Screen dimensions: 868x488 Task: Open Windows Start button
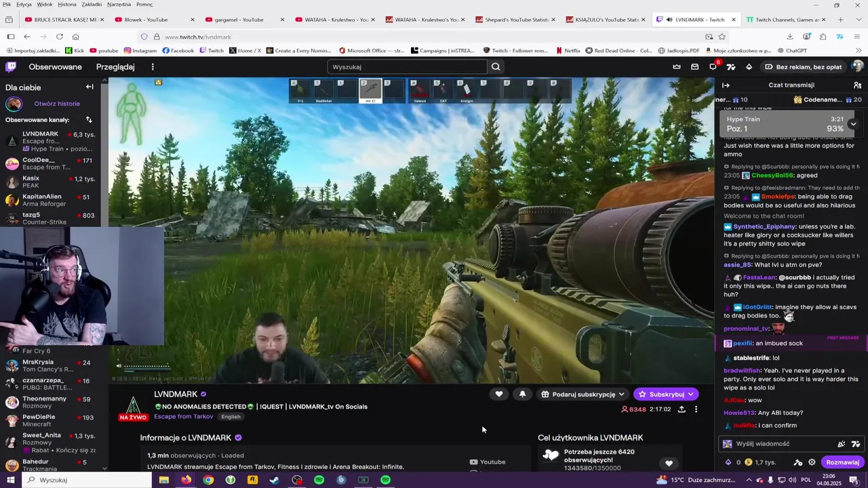pyautogui.click(x=10, y=480)
